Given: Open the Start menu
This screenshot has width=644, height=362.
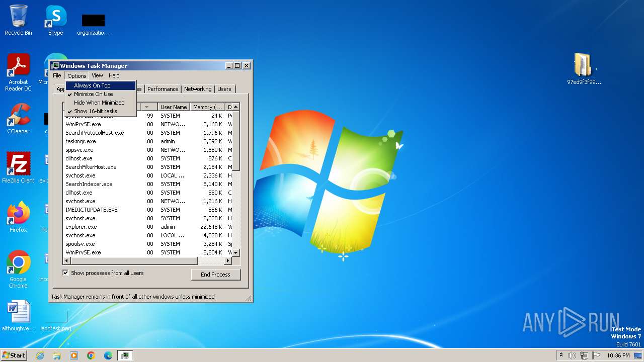Looking at the screenshot, I should coord(14,355).
